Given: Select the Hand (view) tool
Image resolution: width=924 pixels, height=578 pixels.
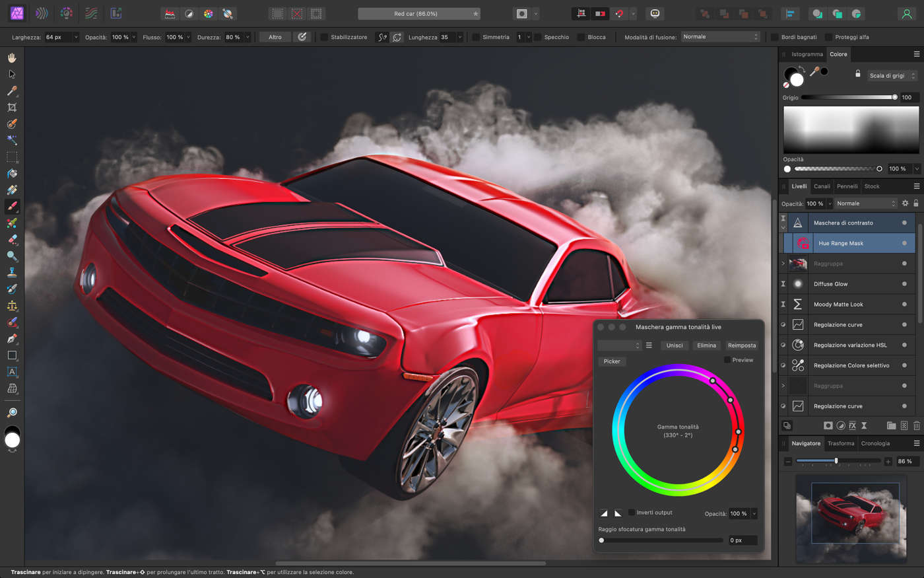Looking at the screenshot, I should 12,58.
